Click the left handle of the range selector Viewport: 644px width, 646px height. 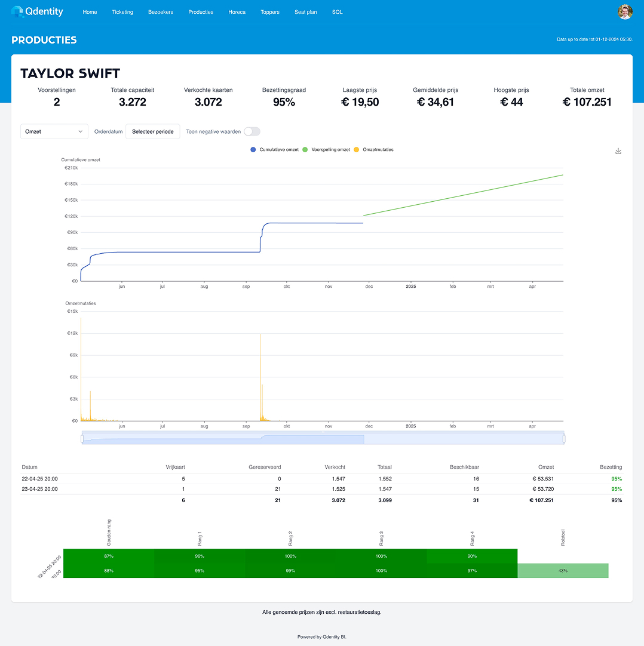[82, 439]
